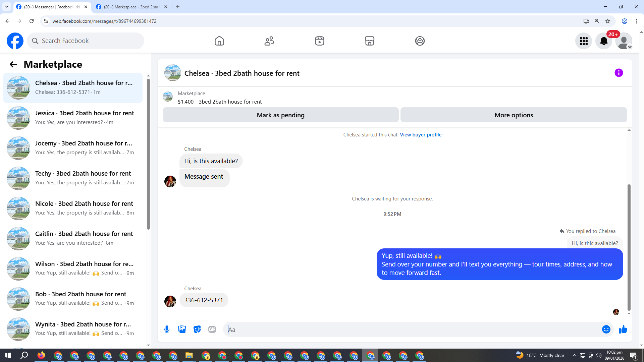Image resolution: width=644 pixels, height=362 pixels.
Task: Open Facebook Home tab
Action: click(x=219, y=41)
